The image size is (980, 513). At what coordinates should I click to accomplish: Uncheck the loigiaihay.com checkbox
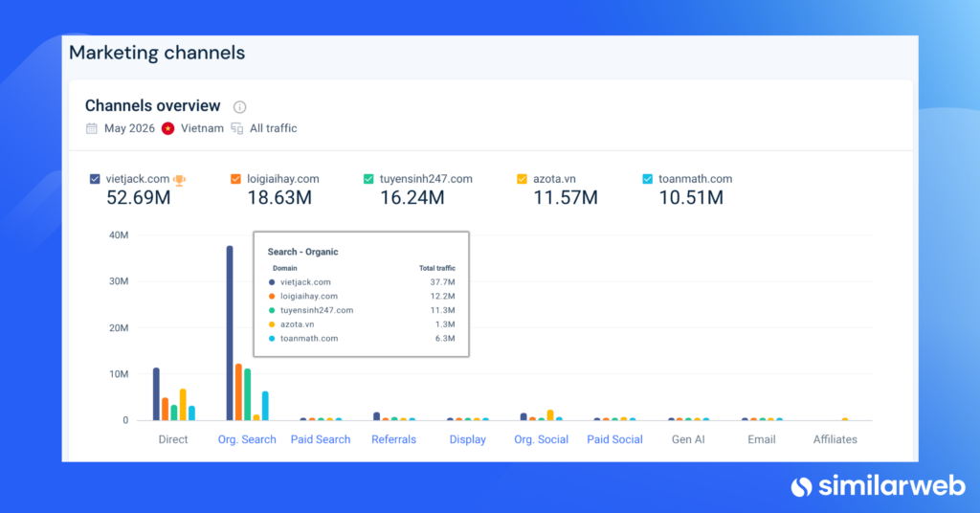235,179
